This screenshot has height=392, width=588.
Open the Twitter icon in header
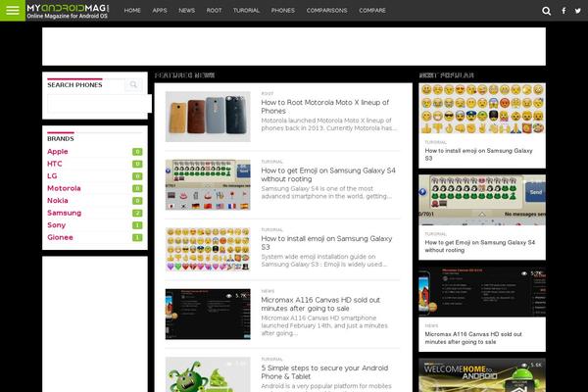(x=578, y=11)
